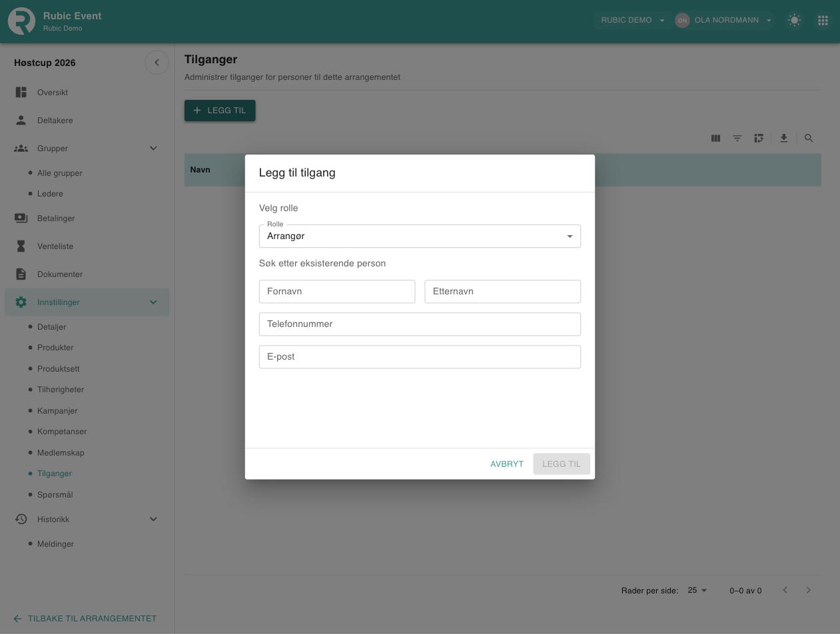
Task: Click the LEGG TIL button above the table
Action: (x=220, y=111)
